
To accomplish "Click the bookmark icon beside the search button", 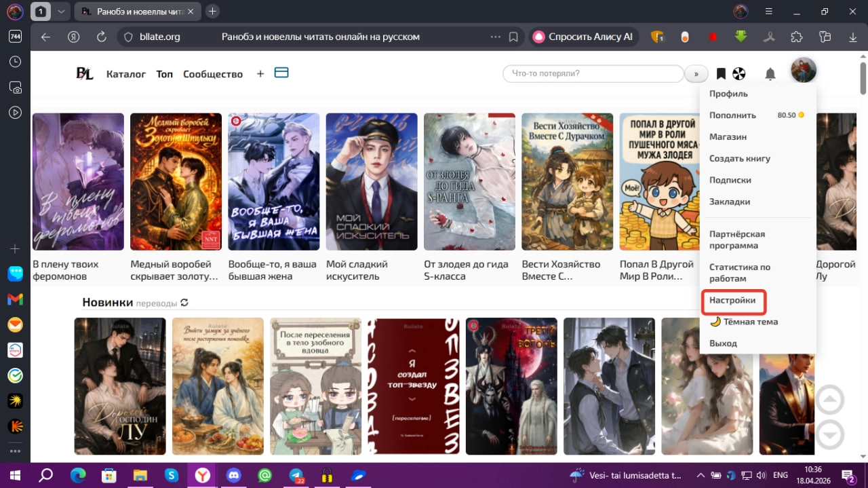I will coord(721,73).
